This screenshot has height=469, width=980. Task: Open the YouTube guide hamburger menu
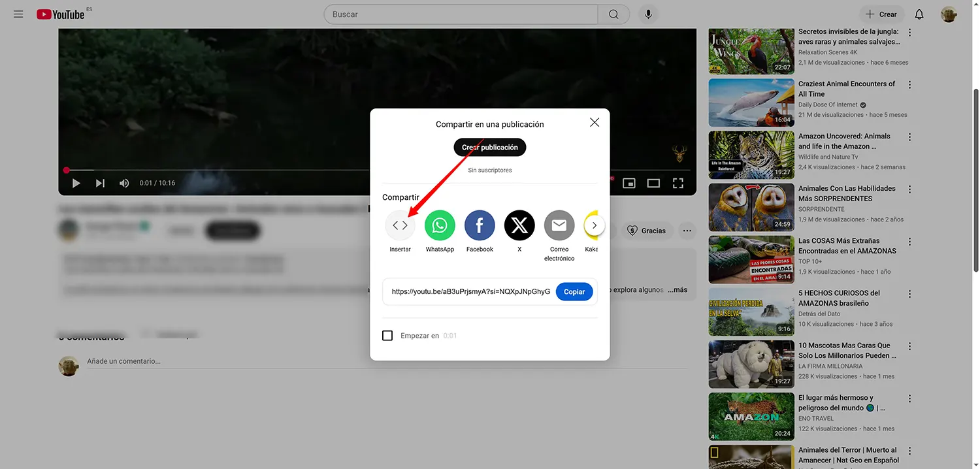18,14
